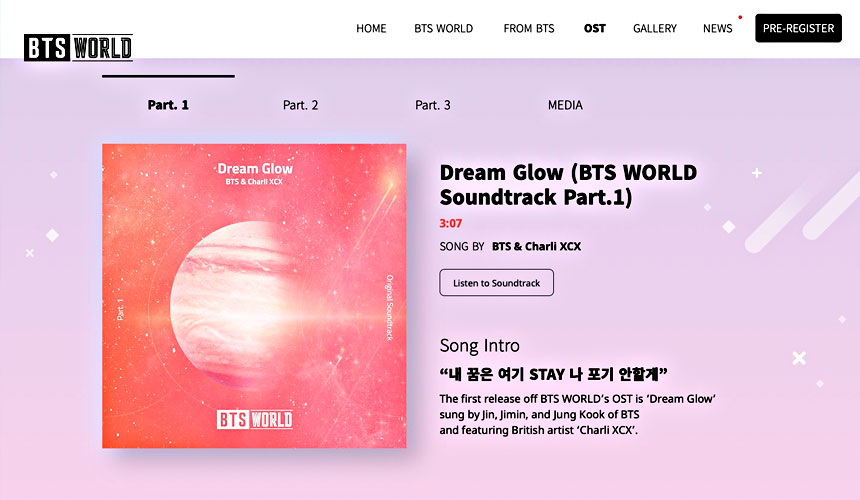This screenshot has height=500, width=860.
Task: Select the OST navigation item
Action: 595,29
